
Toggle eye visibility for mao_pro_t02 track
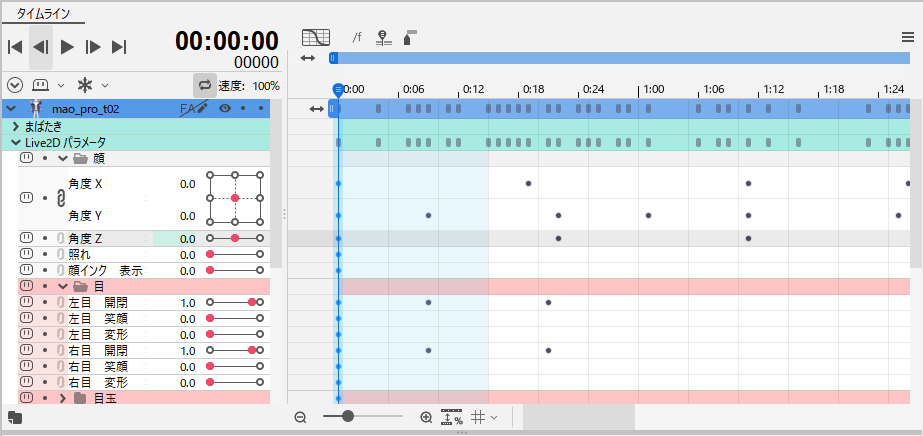pos(225,108)
